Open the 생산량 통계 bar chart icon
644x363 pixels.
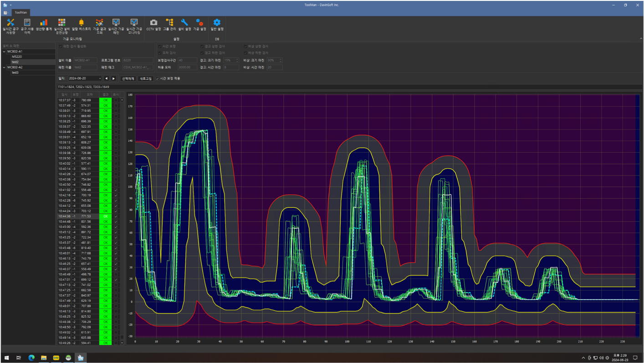[x=44, y=25]
